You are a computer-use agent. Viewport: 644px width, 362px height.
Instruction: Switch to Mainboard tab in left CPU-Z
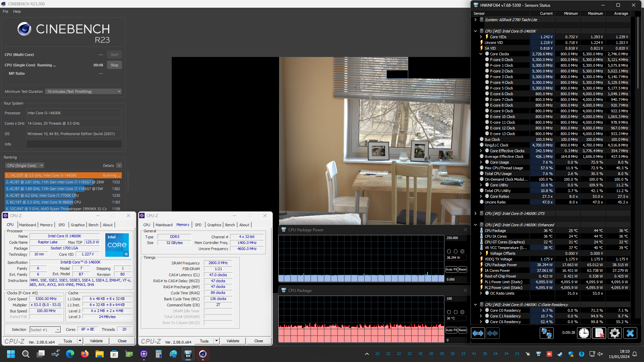click(28, 225)
